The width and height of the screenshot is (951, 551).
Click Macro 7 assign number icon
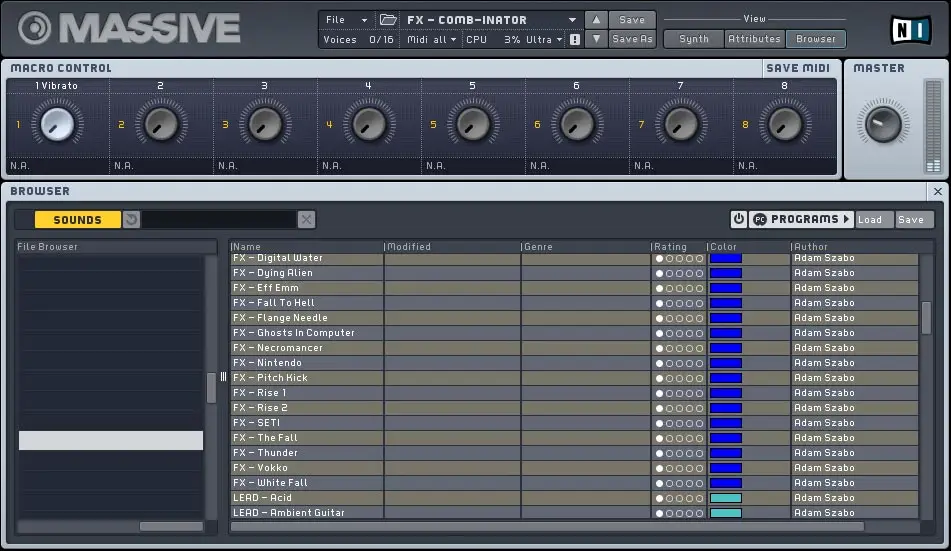(641, 124)
